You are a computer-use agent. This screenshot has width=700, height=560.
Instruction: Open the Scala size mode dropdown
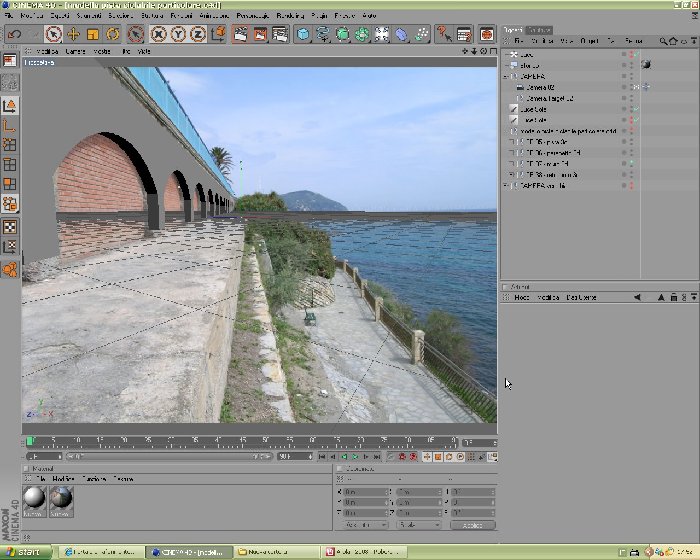[x=419, y=526]
